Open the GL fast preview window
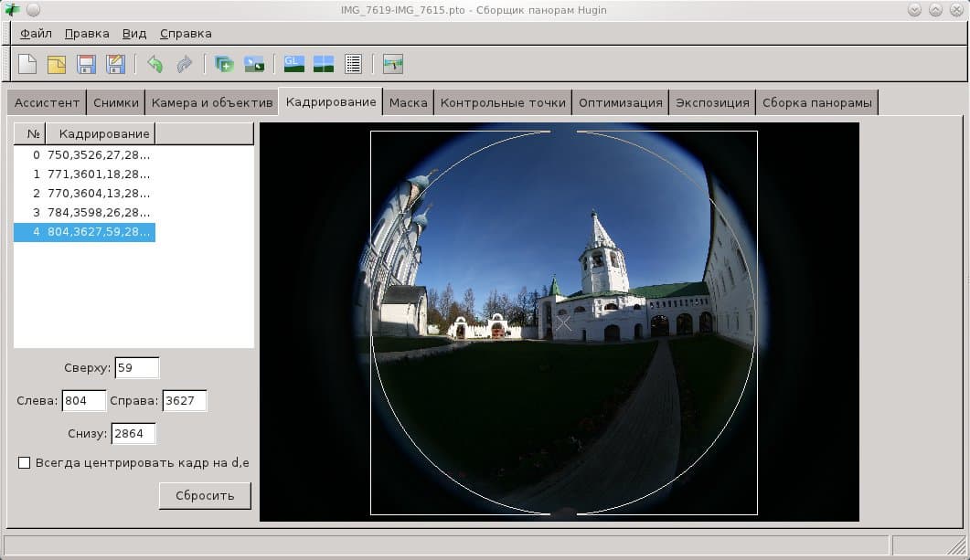The width and height of the screenshot is (970, 560). click(293, 64)
